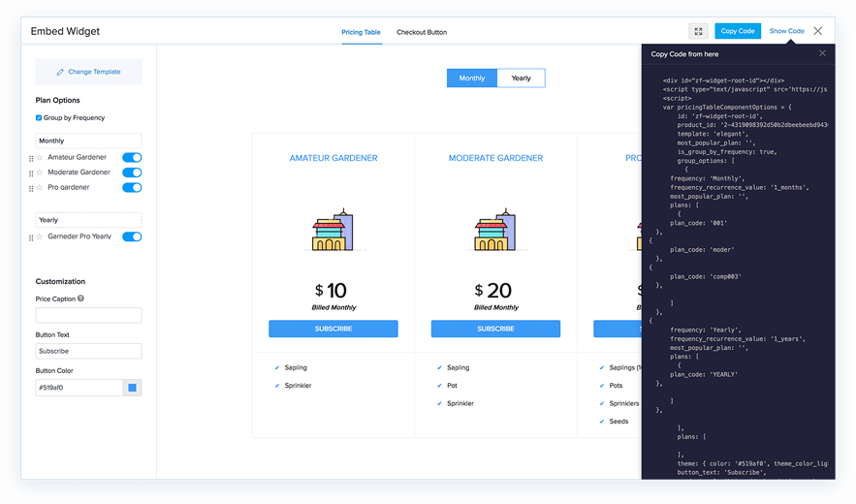Subscribe to the Amateur Gardener plan
The width and height of the screenshot is (856, 504).
click(333, 329)
